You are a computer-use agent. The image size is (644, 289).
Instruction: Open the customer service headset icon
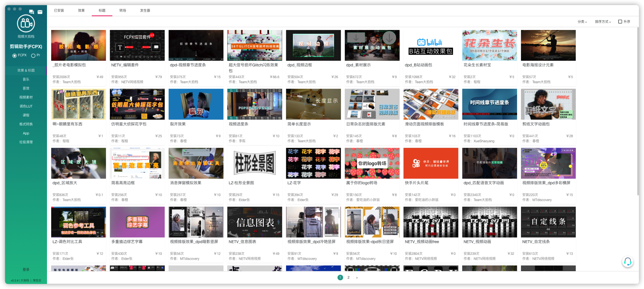628,262
